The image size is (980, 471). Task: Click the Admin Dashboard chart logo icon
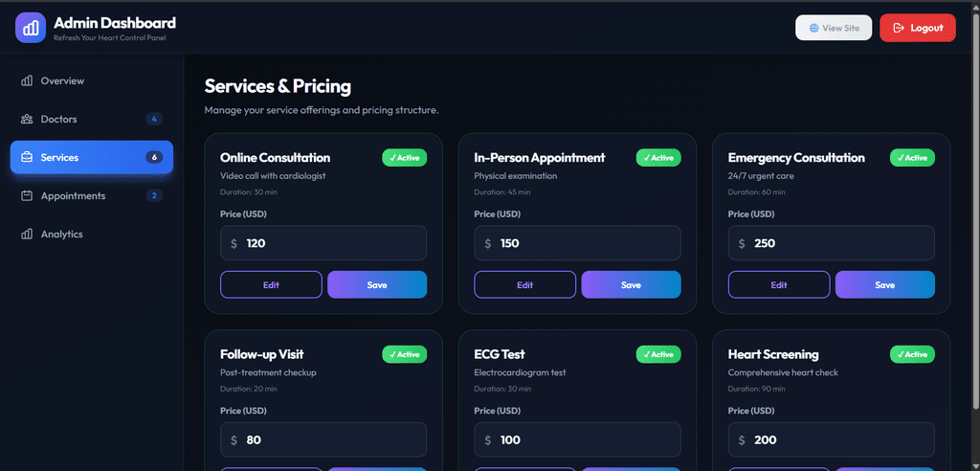click(31, 28)
